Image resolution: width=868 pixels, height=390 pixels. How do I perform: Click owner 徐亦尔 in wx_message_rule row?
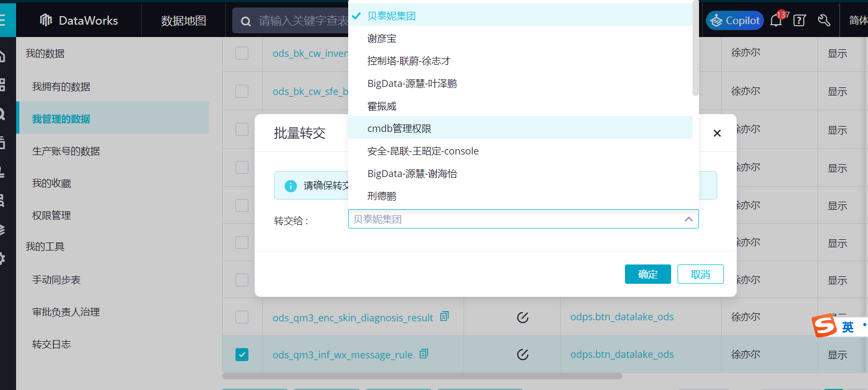point(746,354)
